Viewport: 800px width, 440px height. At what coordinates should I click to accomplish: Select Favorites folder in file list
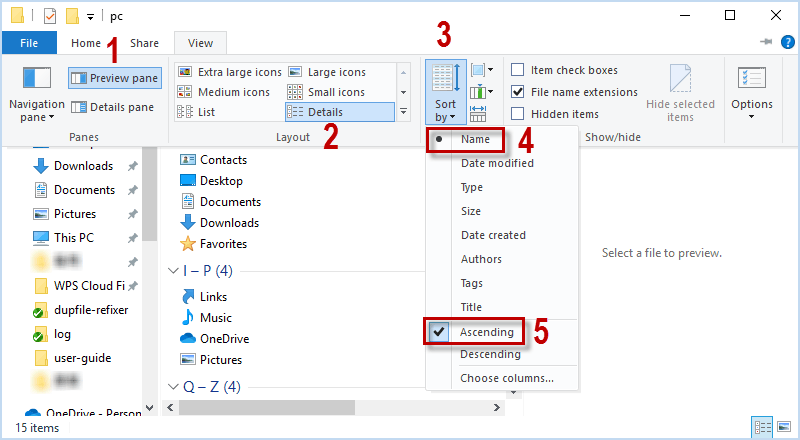pyautogui.click(x=213, y=243)
